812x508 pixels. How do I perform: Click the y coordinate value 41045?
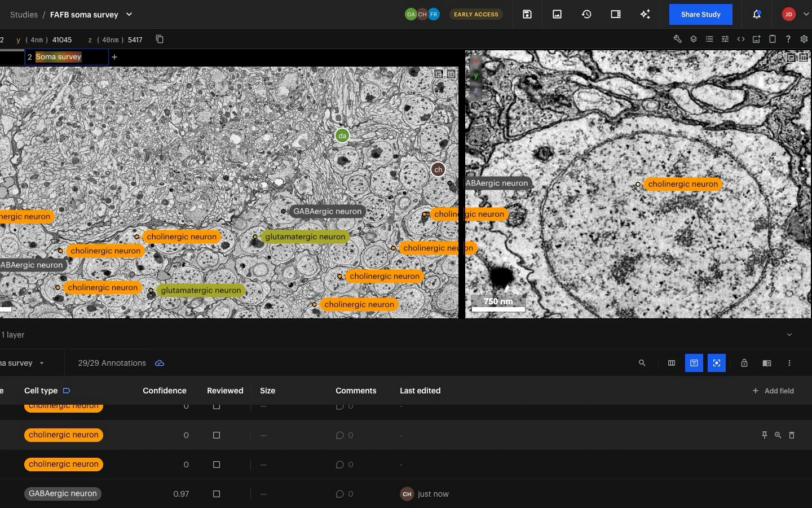62,40
